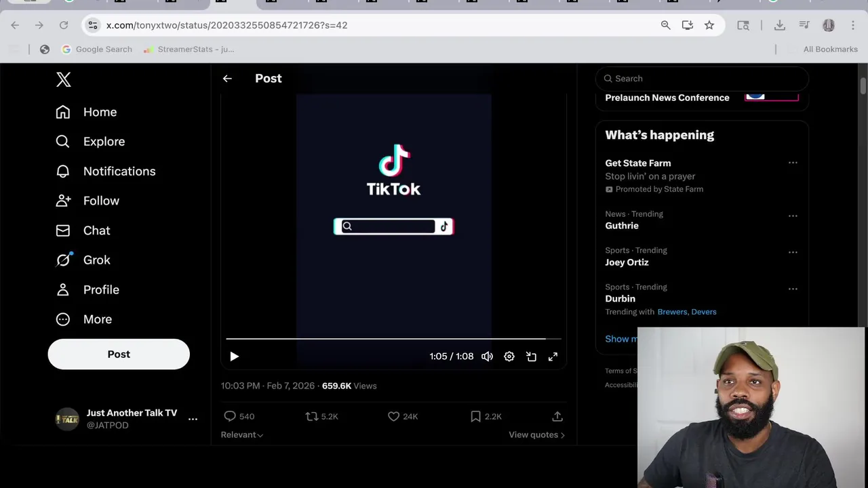
Task: Click the Brewers, Devers link
Action: pyautogui.click(x=687, y=312)
